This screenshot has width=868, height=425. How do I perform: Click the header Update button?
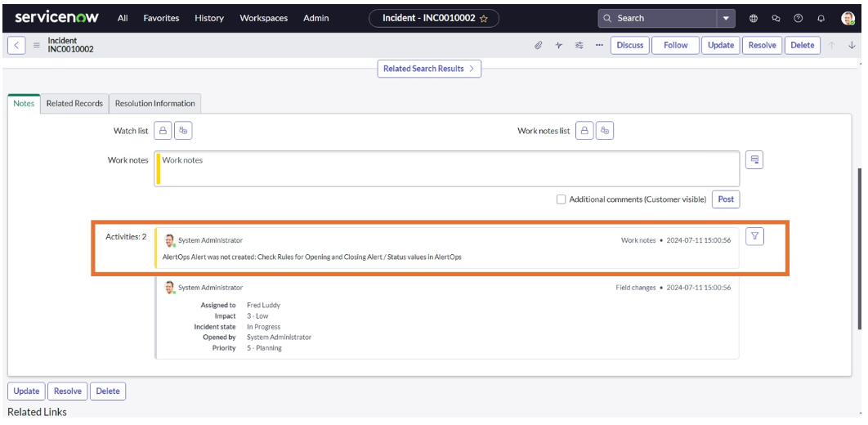click(721, 46)
